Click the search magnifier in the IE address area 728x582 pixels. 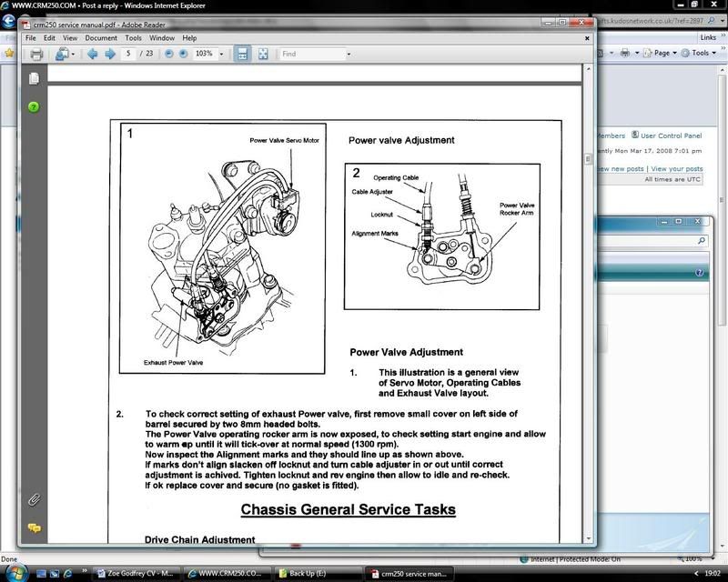711,20
